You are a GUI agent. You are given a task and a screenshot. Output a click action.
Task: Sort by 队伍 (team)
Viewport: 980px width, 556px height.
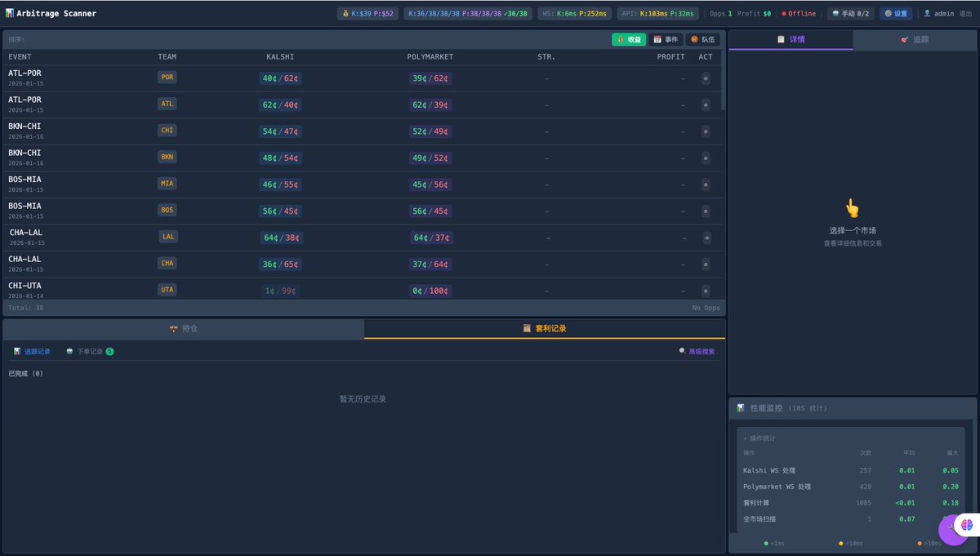pos(702,39)
